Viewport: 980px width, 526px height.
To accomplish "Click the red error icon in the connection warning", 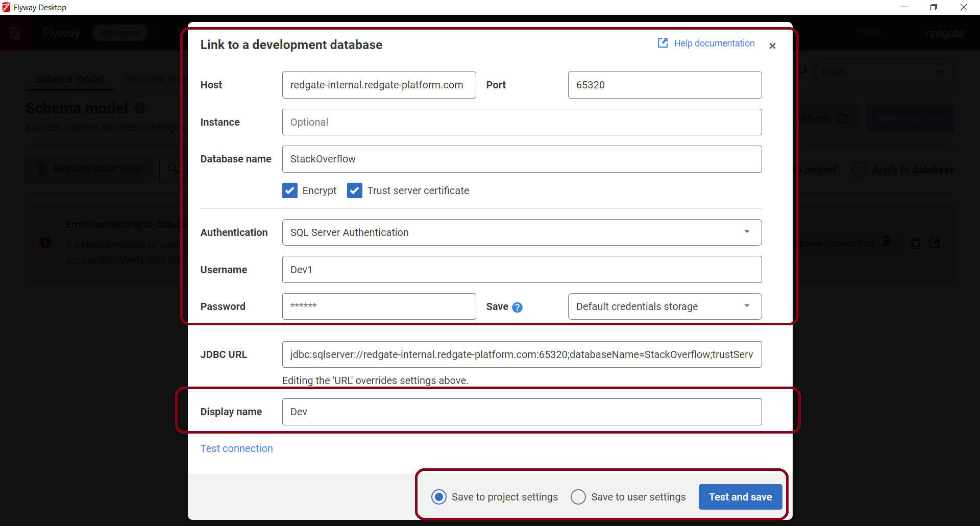I will 45,243.
